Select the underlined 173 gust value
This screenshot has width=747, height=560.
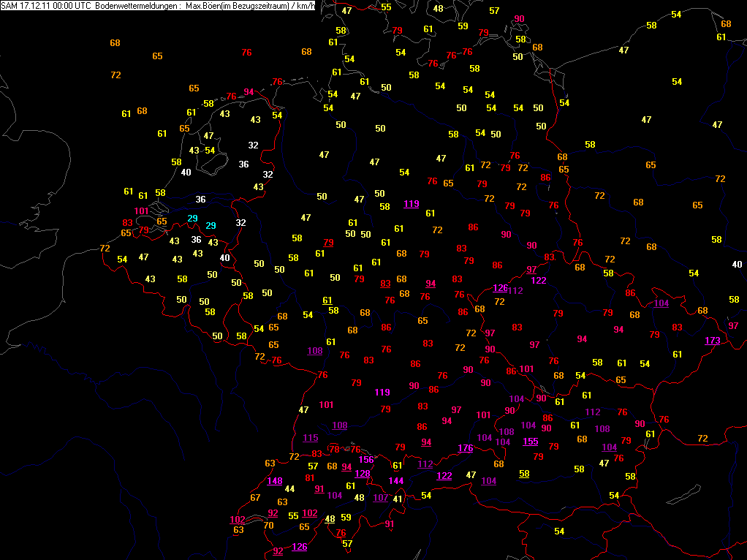pos(713,341)
